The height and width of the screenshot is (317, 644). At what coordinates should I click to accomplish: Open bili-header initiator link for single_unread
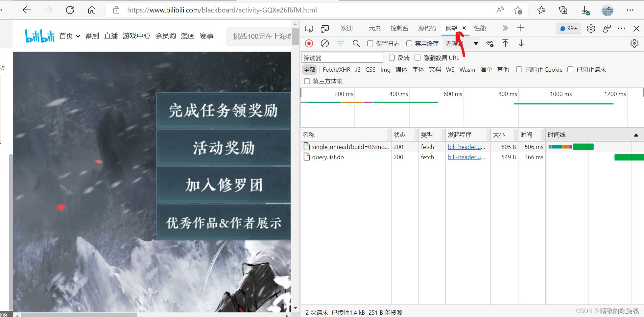point(466,147)
